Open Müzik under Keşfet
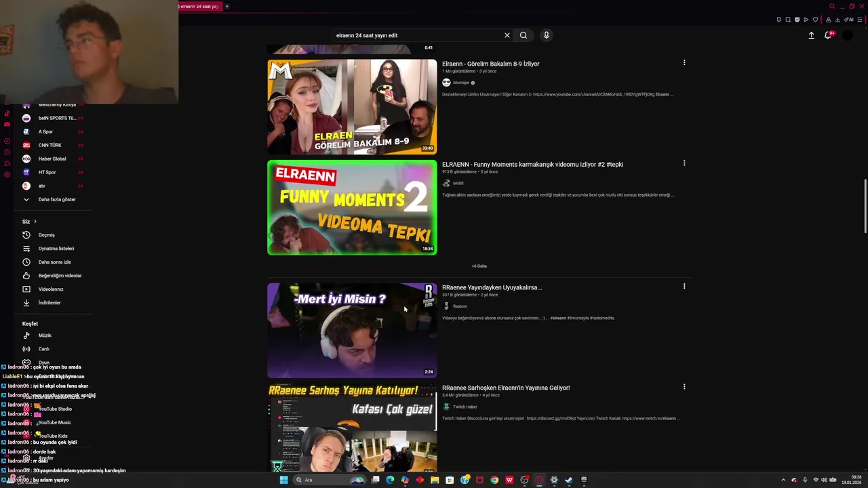 pyautogui.click(x=45, y=335)
